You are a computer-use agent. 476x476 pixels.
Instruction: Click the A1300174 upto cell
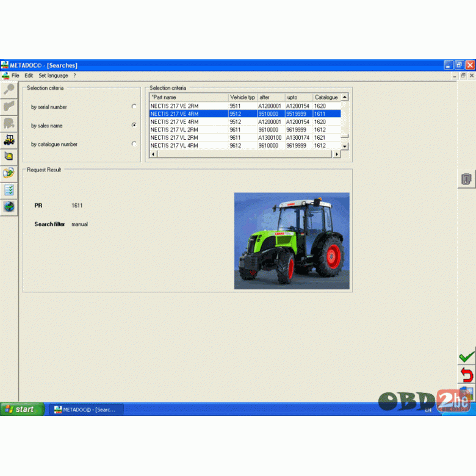pos(298,137)
